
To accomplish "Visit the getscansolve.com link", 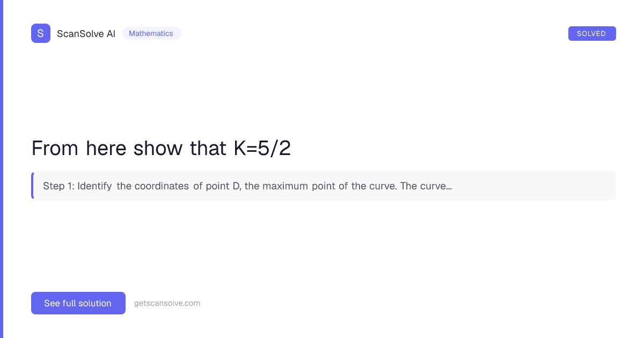I will coord(167,303).
